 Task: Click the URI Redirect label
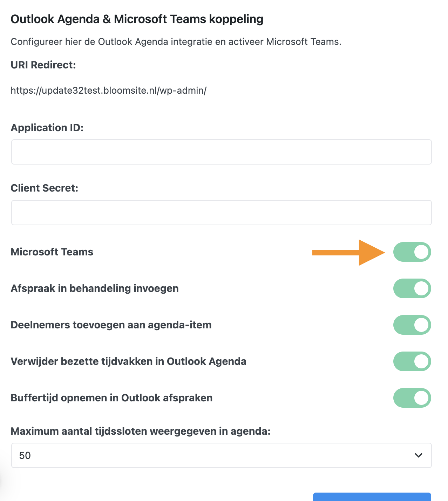(x=43, y=65)
